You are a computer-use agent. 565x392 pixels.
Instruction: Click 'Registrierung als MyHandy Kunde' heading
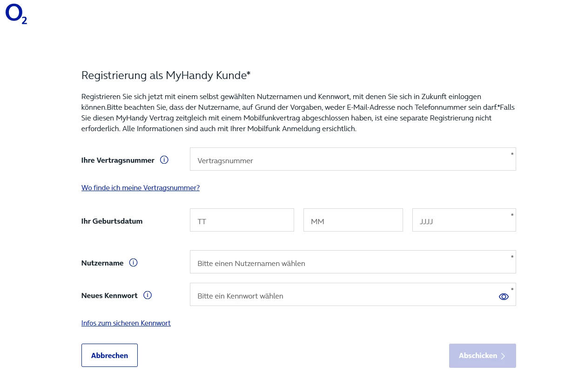166,75
